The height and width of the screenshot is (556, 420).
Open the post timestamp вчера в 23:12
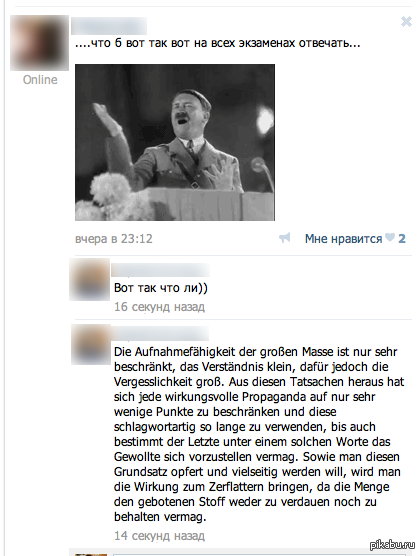tap(114, 239)
